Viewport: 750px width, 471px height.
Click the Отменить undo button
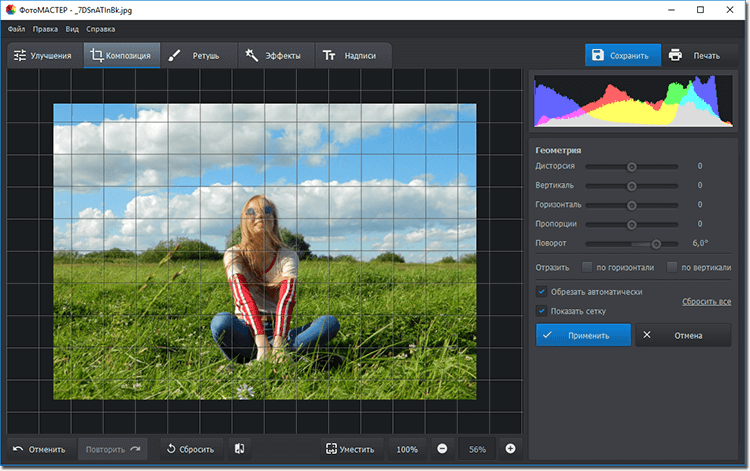click(x=41, y=449)
